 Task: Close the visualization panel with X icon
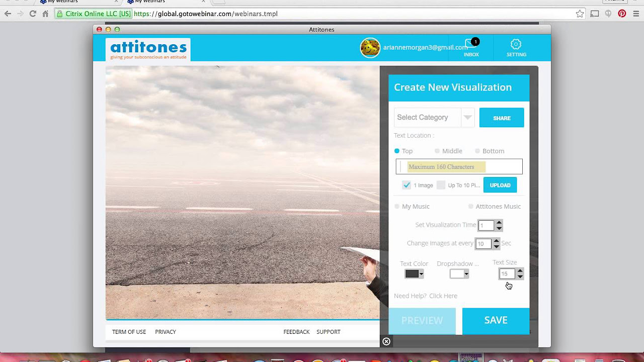tap(386, 341)
